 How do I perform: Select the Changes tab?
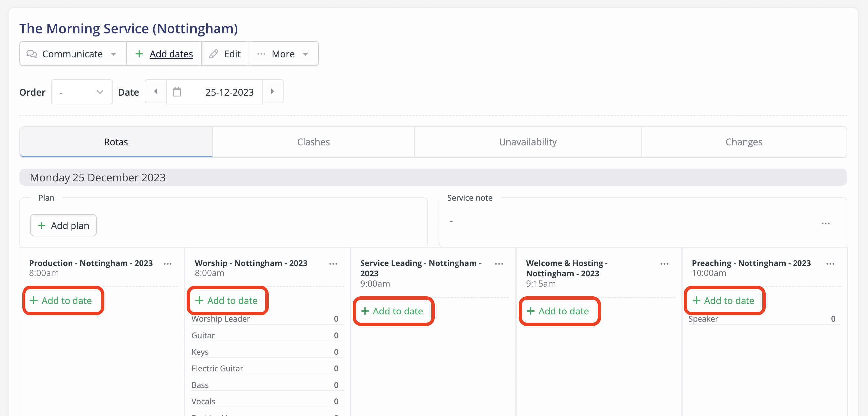tap(744, 142)
